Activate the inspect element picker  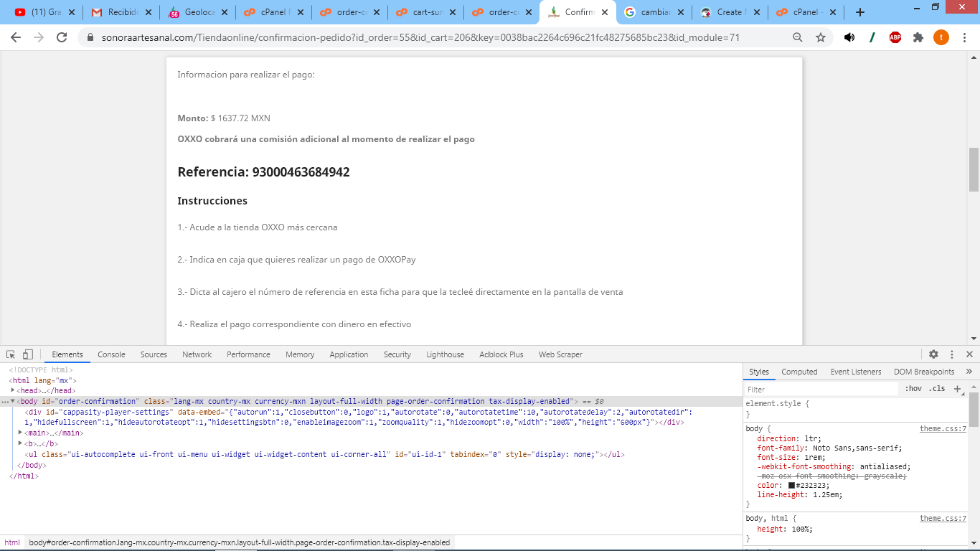pyautogui.click(x=11, y=354)
